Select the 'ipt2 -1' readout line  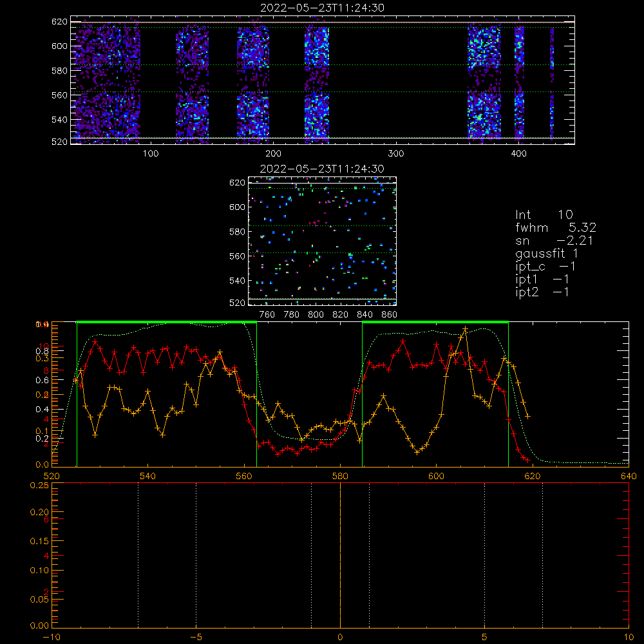click(x=542, y=292)
